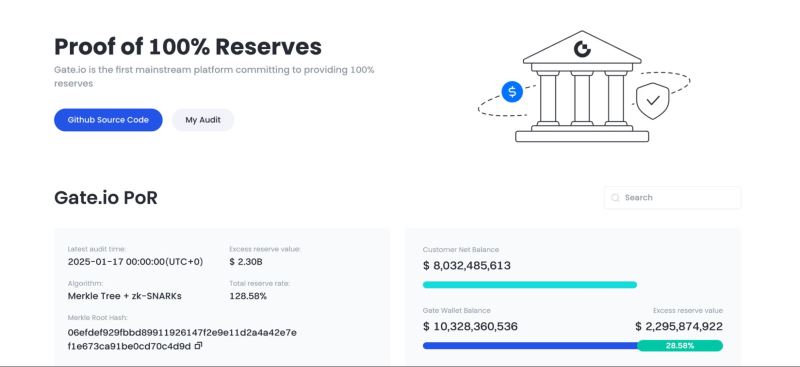Click the $ 10,328,360,536 wallet balance value
Image resolution: width=800 pixels, height=367 pixels.
(x=470, y=326)
